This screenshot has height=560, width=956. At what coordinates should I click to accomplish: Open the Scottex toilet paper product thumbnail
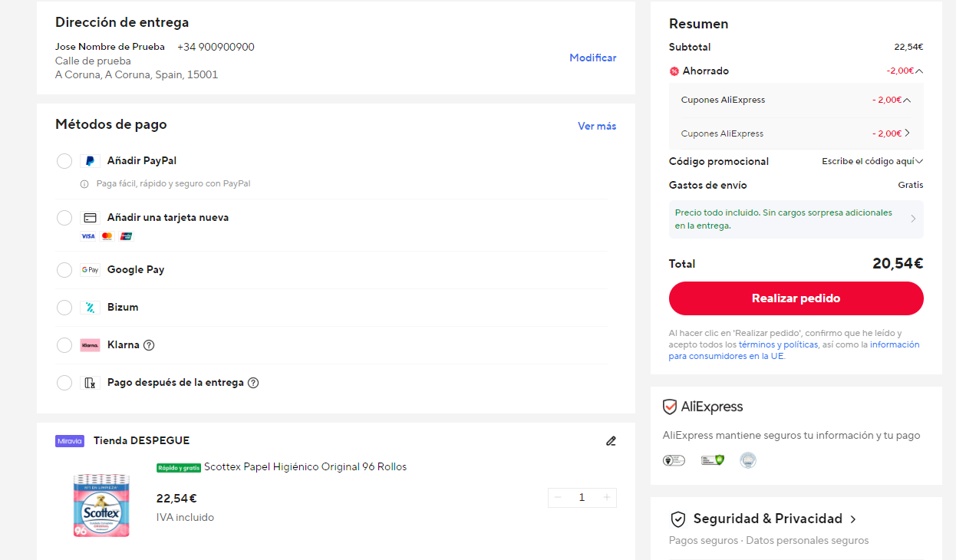click(102, 505)
